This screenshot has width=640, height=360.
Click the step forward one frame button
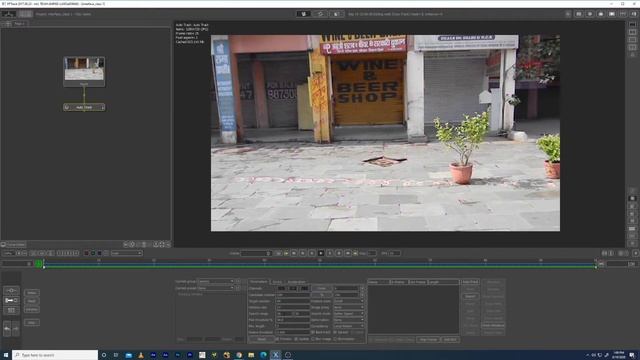pyautogui.click(x=339, y=253)
